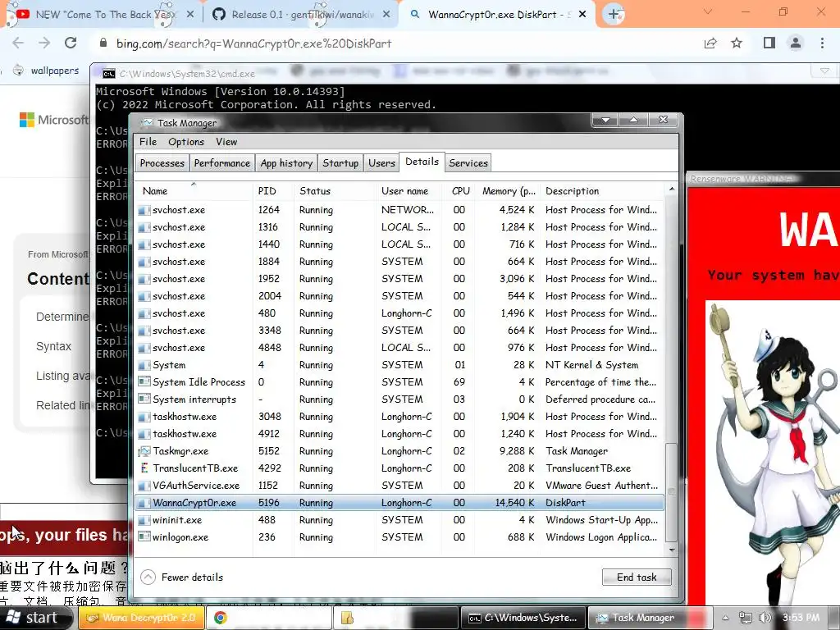Select svchost.exe with PID 1264
This screenshot has width=840, height=630.
399,210
